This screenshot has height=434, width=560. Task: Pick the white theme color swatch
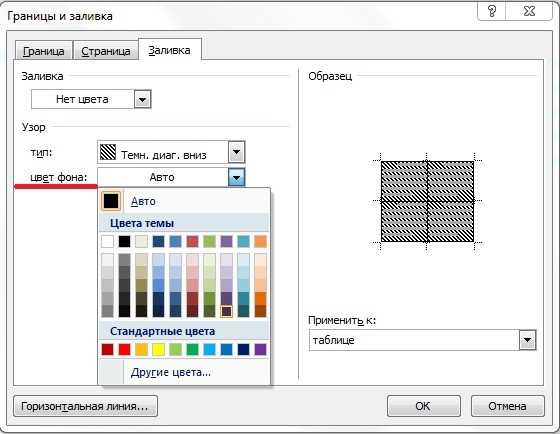point(107,241)
